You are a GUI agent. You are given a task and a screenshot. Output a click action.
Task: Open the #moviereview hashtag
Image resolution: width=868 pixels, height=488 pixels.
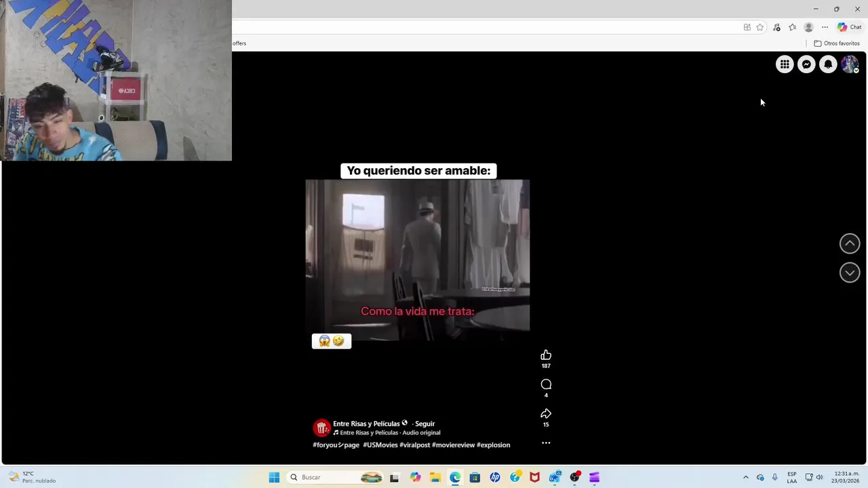pyautogui.click(x=453, y=445)
